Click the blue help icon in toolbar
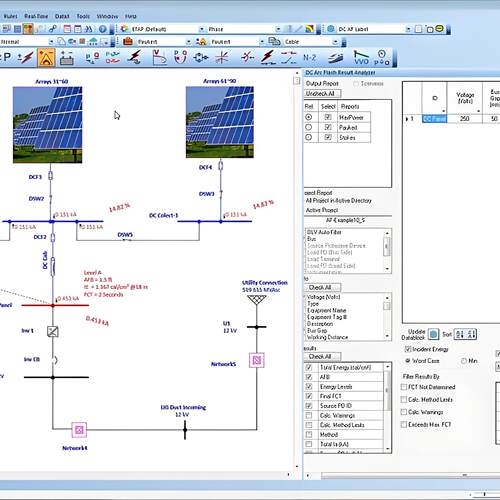 103,29
